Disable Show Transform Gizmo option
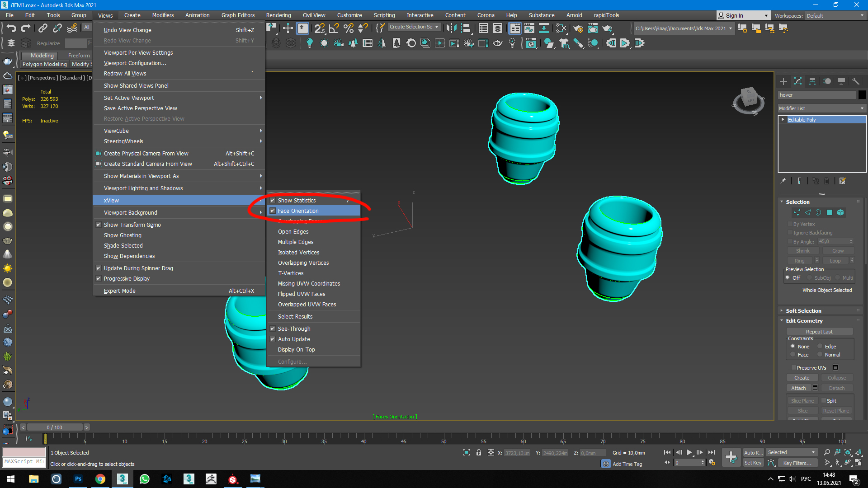Image resolution: width=868 pixels, height=488 pixels. (132, 225)
